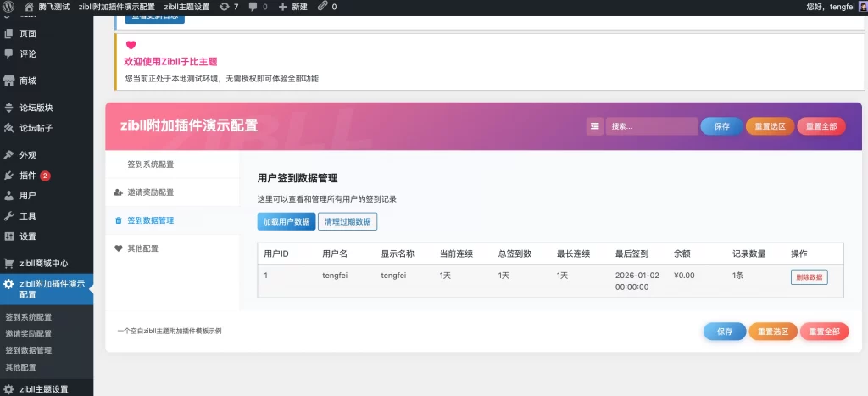
Task: Open the 签到系统配置 panel tab
Action: (x=172, y=165)
